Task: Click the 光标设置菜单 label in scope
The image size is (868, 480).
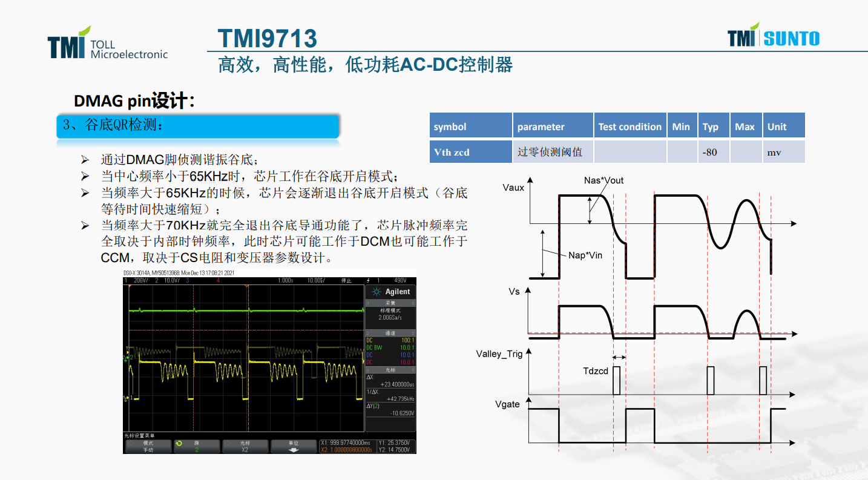Action: 139,436
